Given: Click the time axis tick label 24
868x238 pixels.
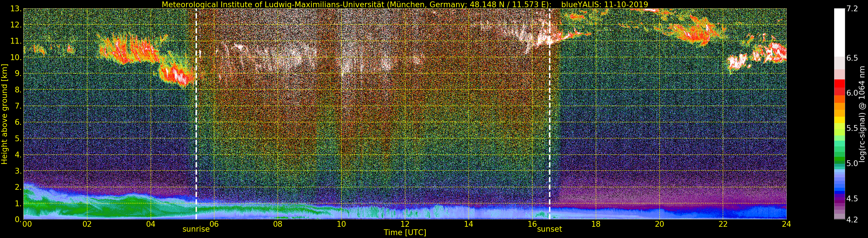Looking at the screenshot, I should 786,224.
